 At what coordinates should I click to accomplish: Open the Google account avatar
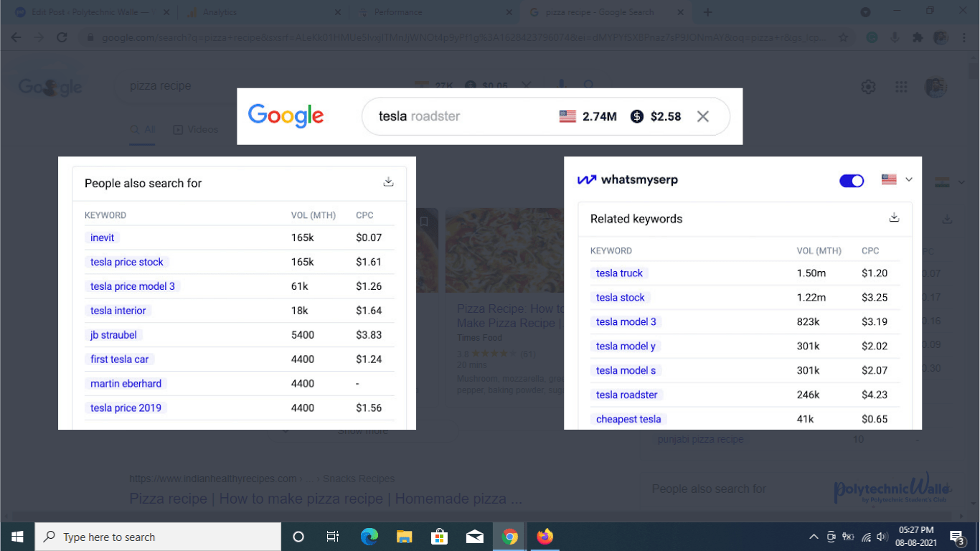pos(936,88)
